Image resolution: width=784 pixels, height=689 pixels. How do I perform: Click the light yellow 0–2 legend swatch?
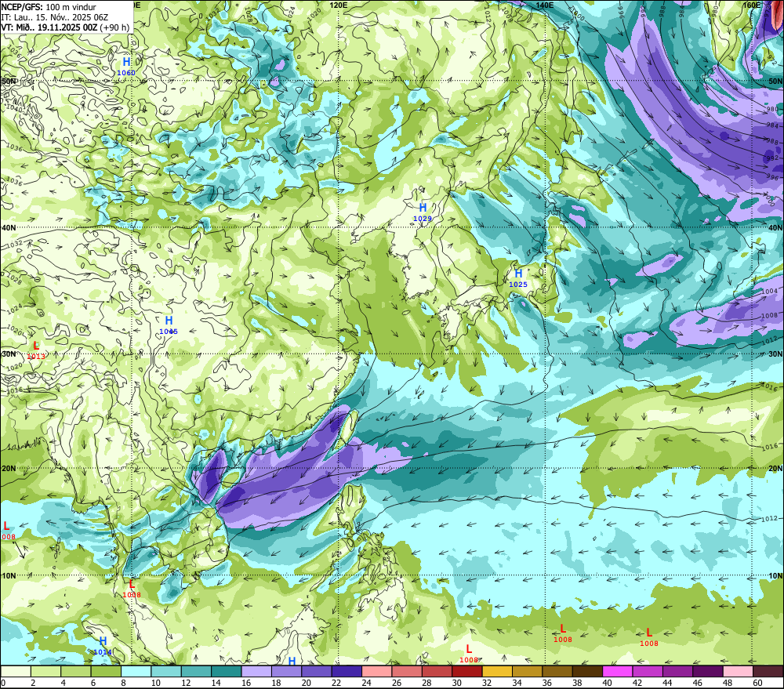pos(16,671)
